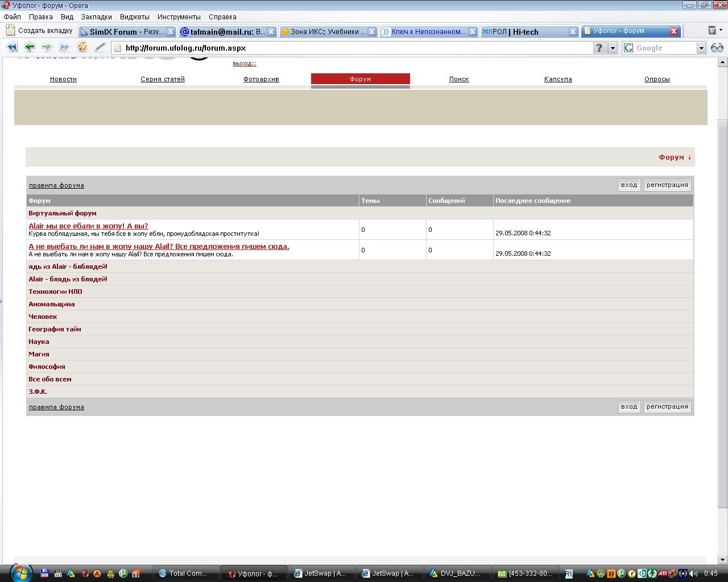This screenshot has height=582, width=728.
Task: Open the Закладки menu
Action: click(x=96, y=17)
